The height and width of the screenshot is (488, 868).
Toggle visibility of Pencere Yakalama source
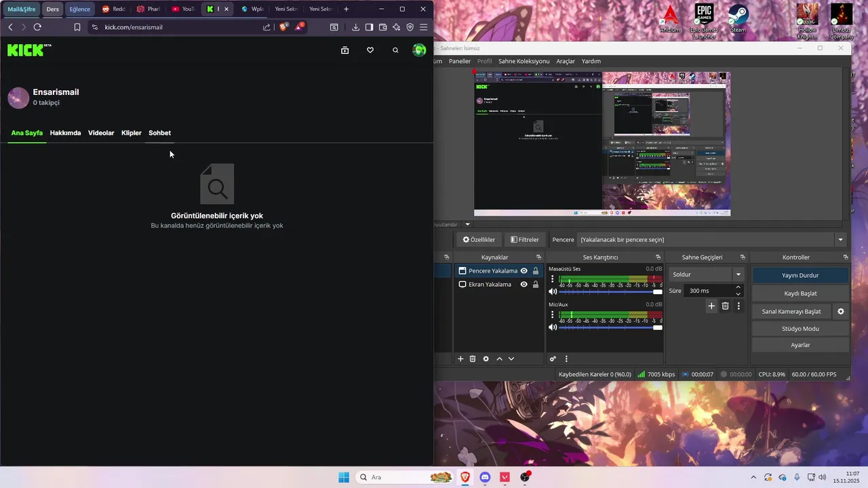(524, 271)
